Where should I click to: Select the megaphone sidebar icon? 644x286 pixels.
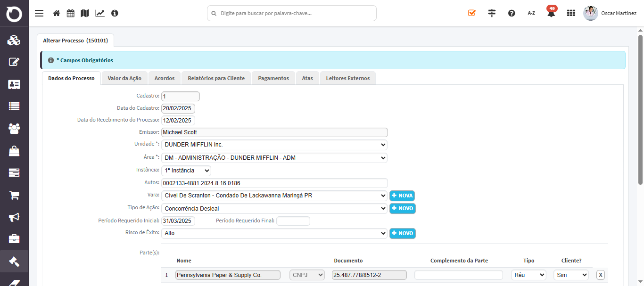point(14,217)
